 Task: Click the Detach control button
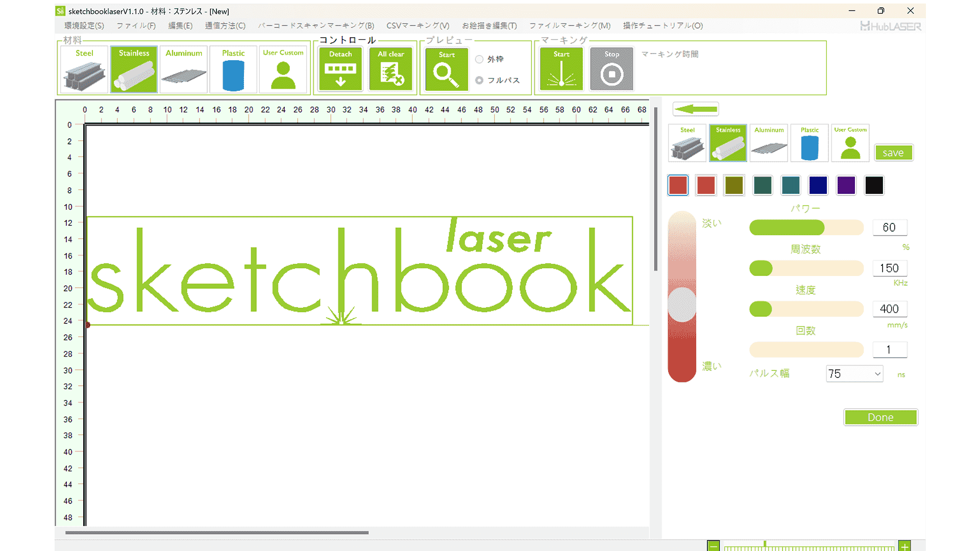(x=340, y=69)
